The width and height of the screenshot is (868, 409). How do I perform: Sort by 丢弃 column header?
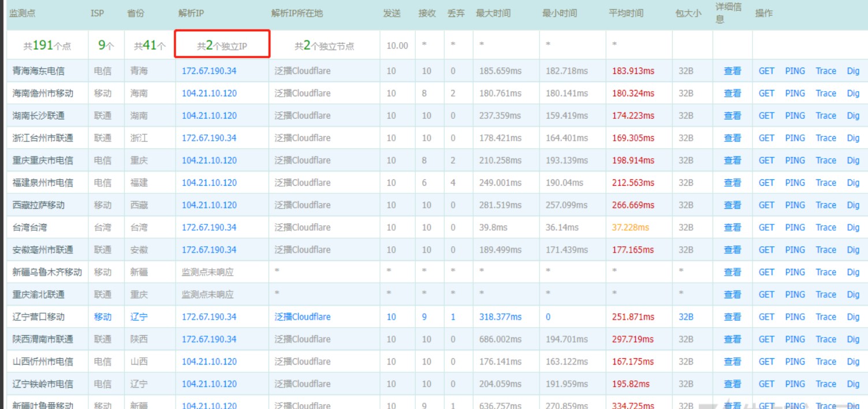[x=456, y=13]
